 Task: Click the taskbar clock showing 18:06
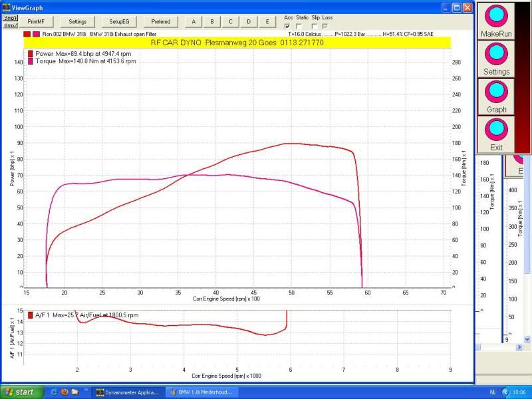click(519, 392)
